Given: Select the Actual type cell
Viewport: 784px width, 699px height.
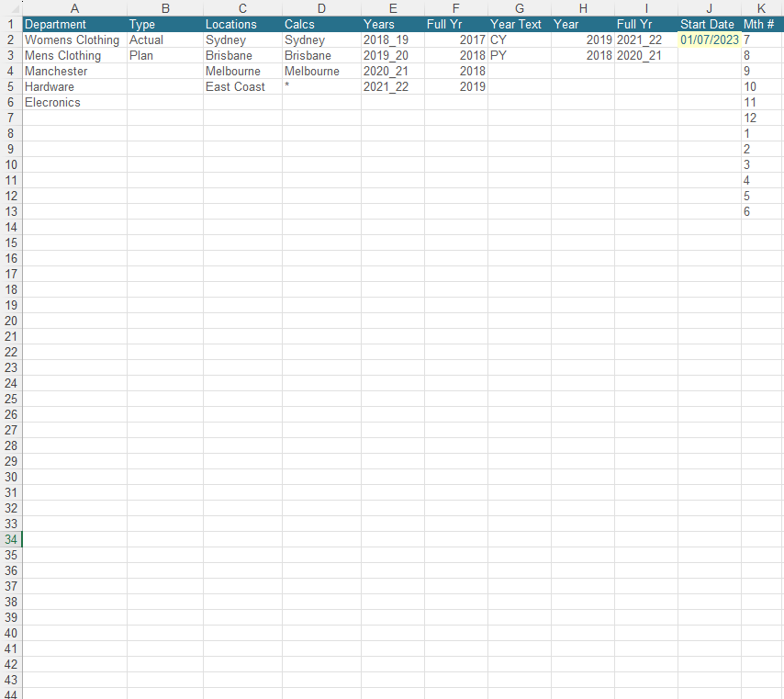Looking at the screenshot, I should click(165, 40).
